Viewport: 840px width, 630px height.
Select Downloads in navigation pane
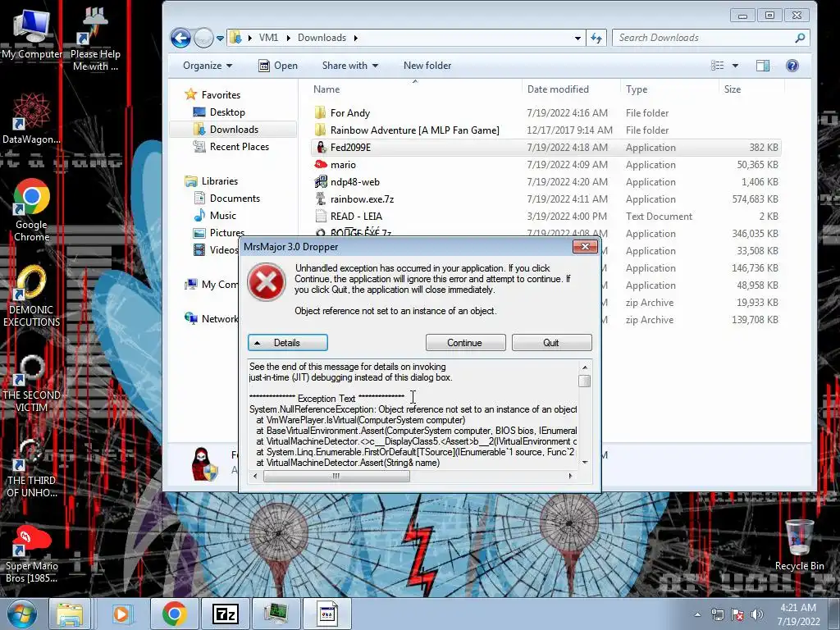pos(232,129)
